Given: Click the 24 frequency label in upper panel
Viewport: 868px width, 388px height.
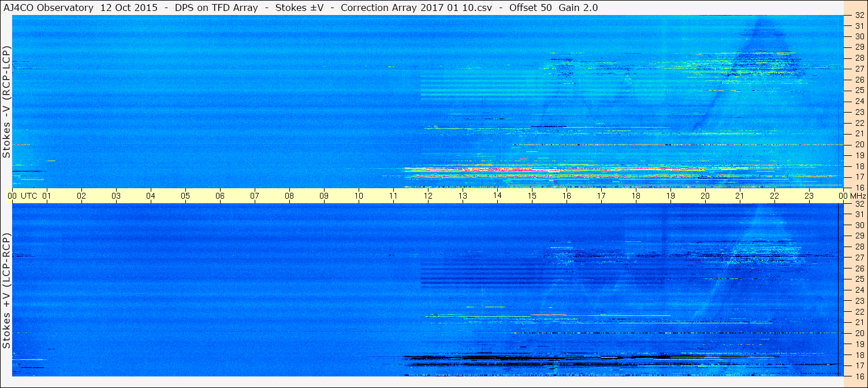Looking at the screenshot, I should 859,101.
